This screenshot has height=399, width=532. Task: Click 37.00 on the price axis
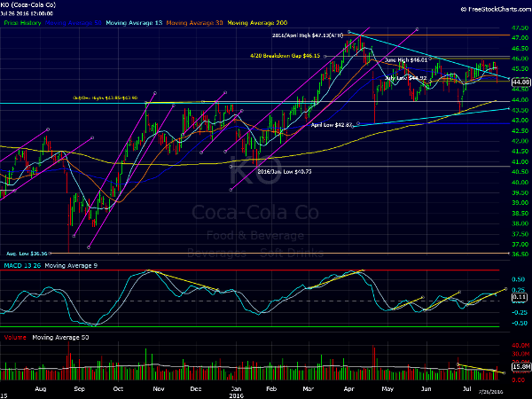[520, 245]
